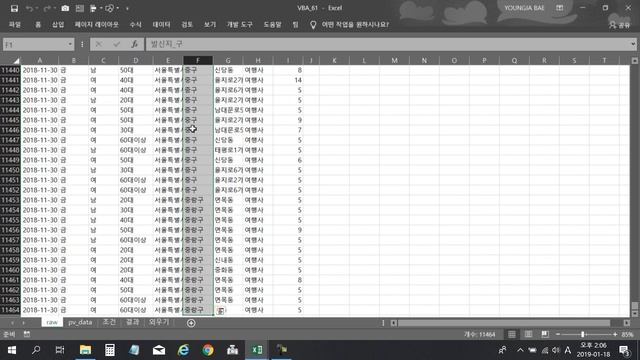Open the 검토 ribbon tab
640x360 pixels.
click(x=187, y=24)
